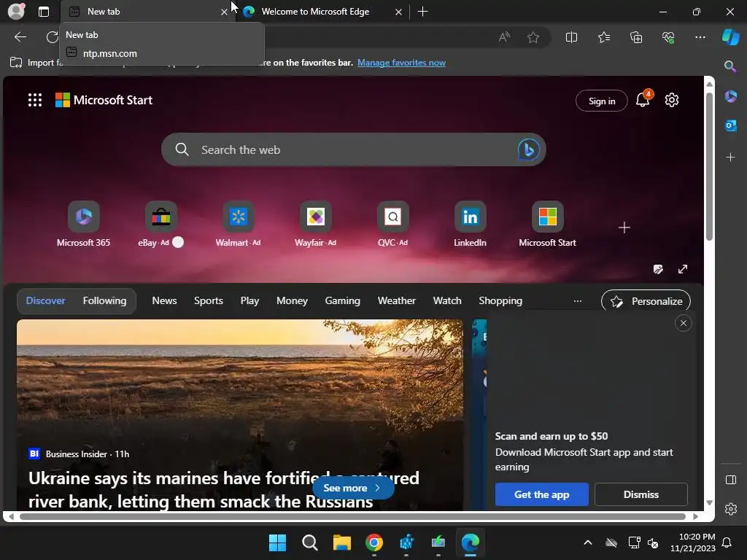Add a sidebar app with plus icon
747x560 pixels.
(730, 157)
